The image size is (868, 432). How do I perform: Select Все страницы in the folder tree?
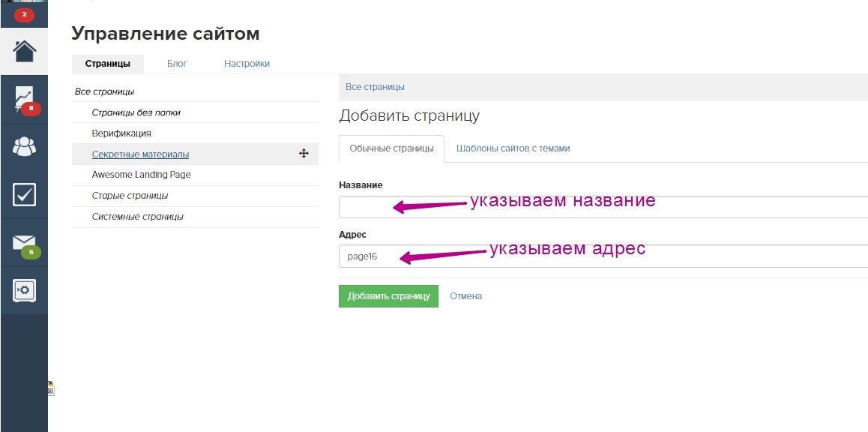[x=105, y=91]
